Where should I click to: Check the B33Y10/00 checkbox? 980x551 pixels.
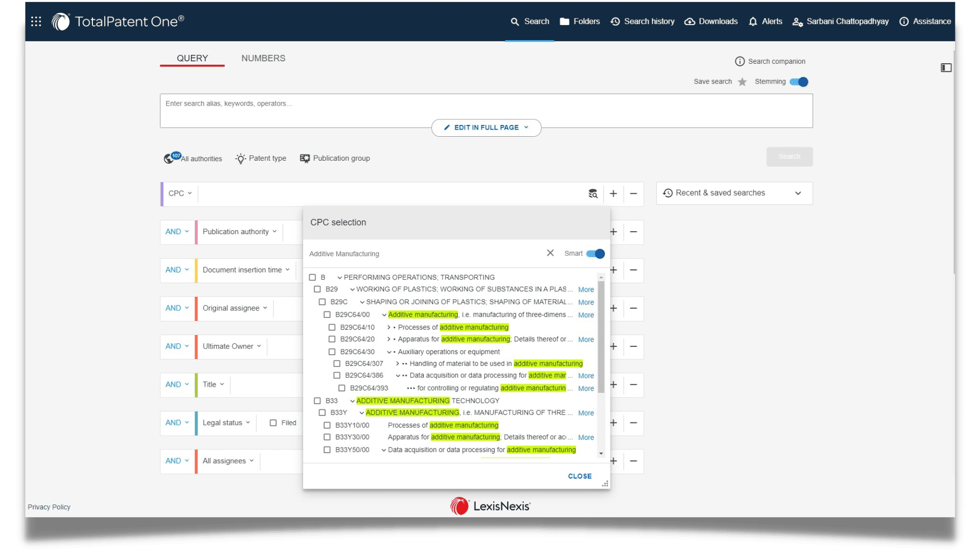(x=327, y=425)
